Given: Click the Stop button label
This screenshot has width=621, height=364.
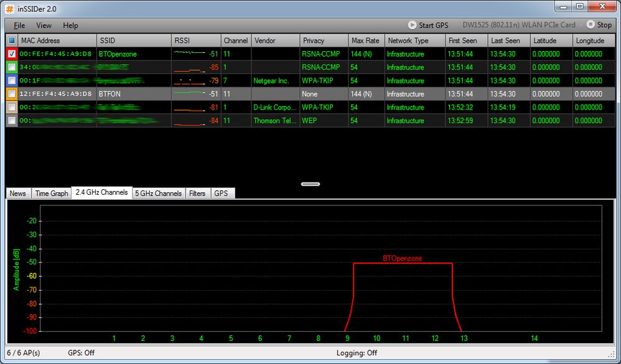Looking at the screenshot, I should point(604,24).
